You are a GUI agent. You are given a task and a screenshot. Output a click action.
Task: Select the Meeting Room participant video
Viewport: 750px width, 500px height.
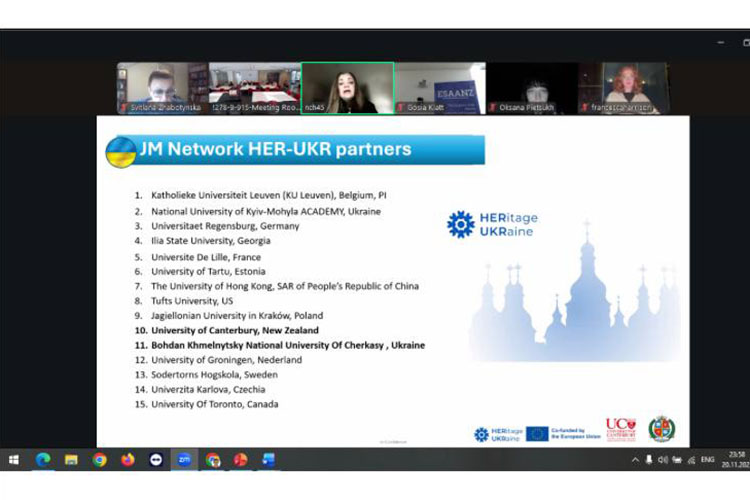tap(254, 88)
